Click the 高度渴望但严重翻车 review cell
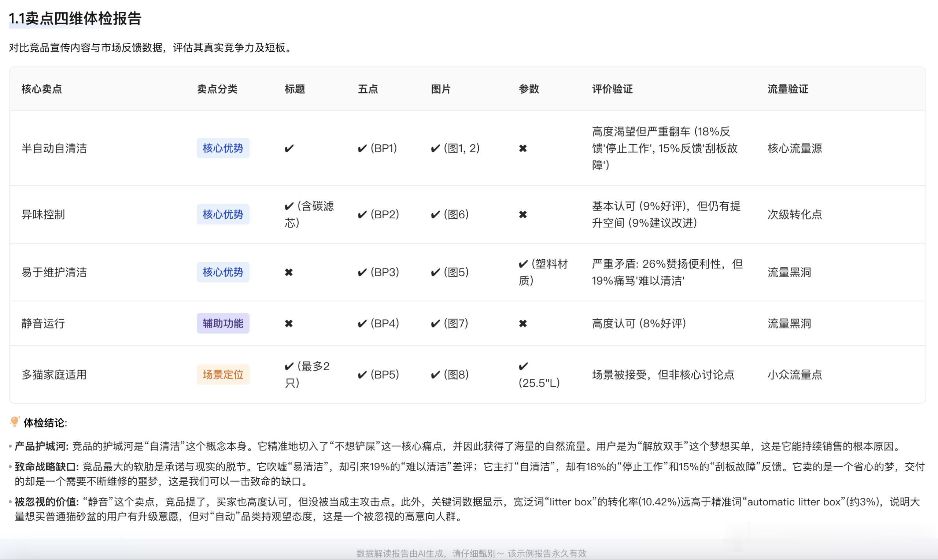Image resolution: width=938 pixels, height=560 pixels. click(x=665, y=148)
